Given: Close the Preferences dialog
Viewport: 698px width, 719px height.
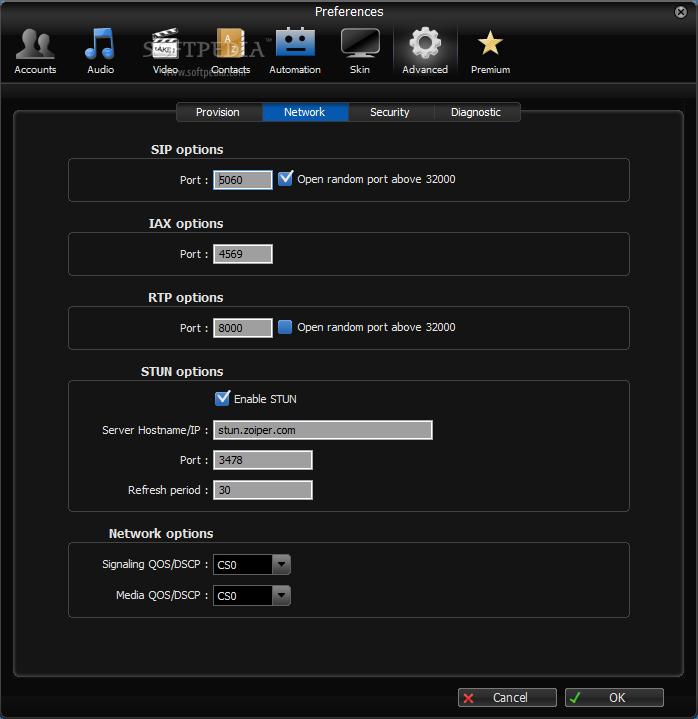Looking at the screenshot, I should [x=681, y=12].
